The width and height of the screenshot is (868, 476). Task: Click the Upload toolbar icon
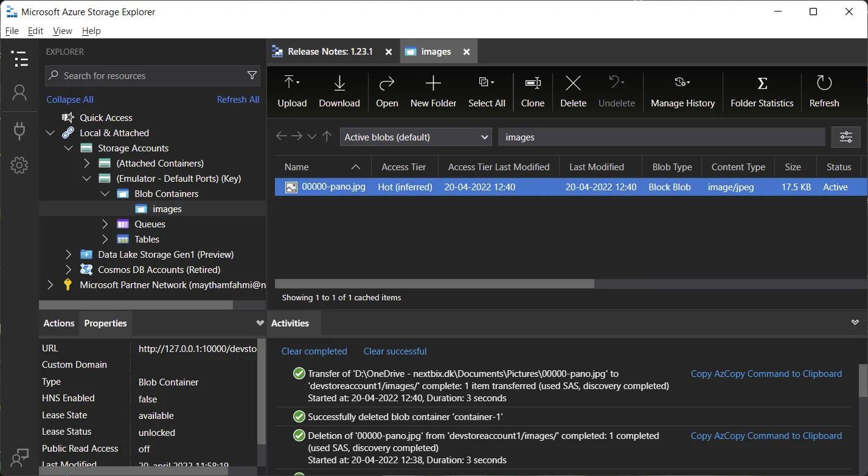pos(292,91)
